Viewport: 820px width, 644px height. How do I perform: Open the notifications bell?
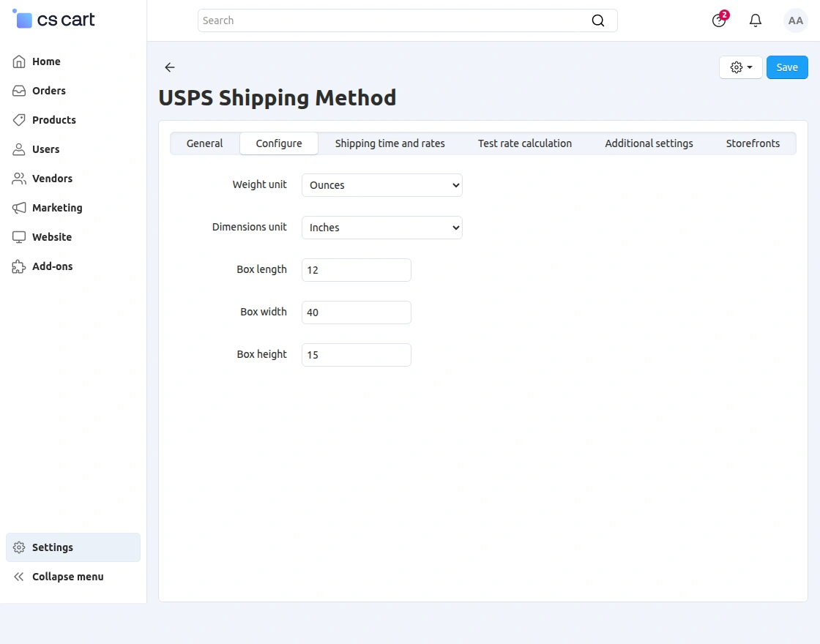755,20
